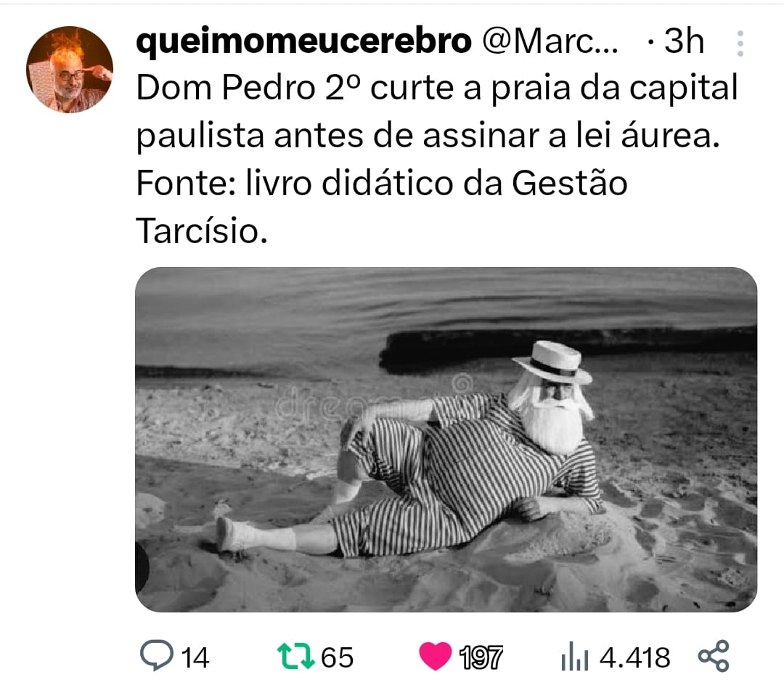
Task: Open the reply speech bubble icon
Action: [157, 655]
